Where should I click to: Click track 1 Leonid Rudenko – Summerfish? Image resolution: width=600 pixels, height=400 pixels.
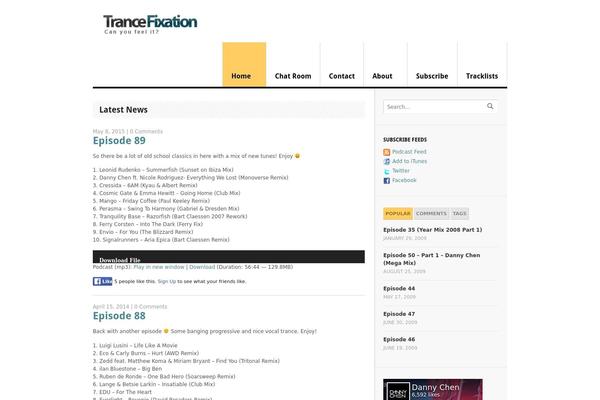[x=163, y=170]
